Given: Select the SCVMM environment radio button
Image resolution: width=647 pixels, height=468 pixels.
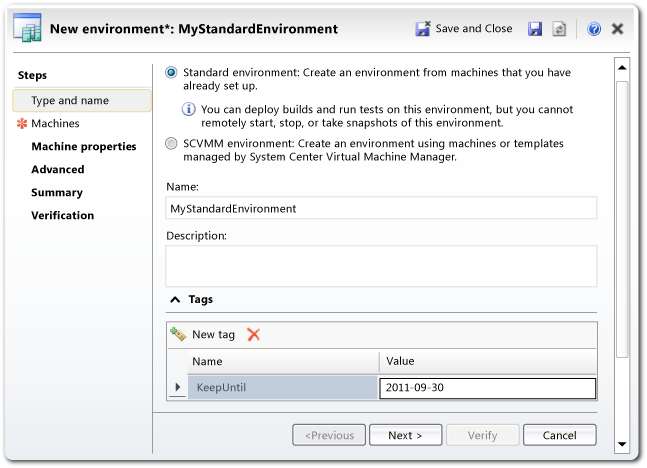Looking at the screenshot, I should 172,144.
